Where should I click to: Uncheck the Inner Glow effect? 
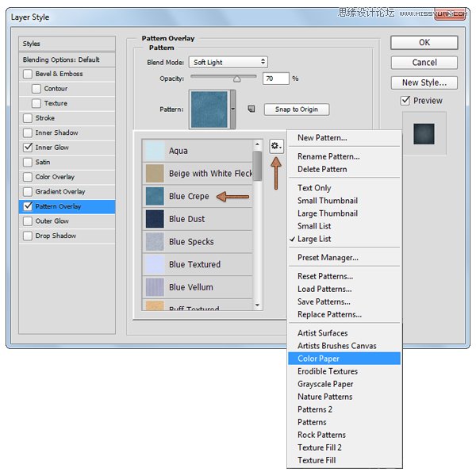29,148
